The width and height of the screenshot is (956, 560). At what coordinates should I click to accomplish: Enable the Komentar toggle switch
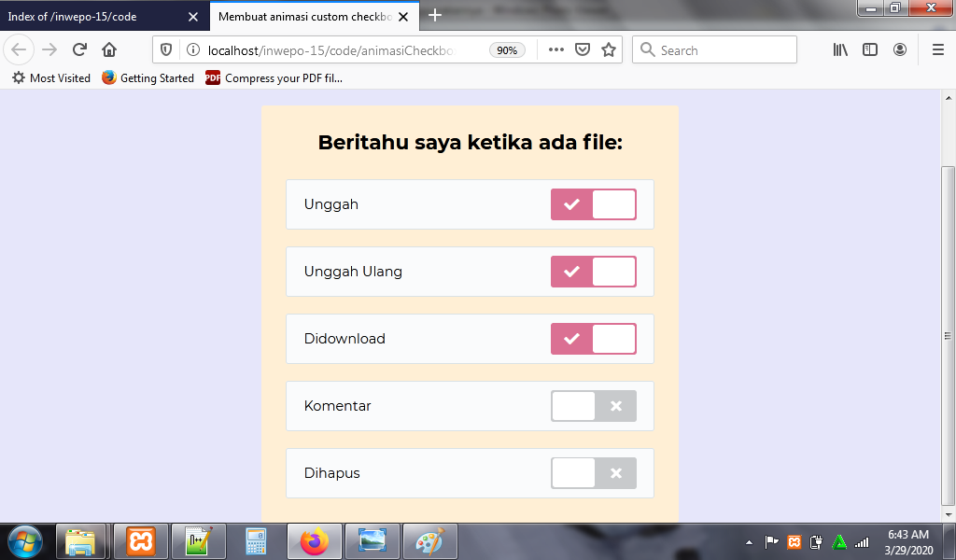[x=593, y=406]
